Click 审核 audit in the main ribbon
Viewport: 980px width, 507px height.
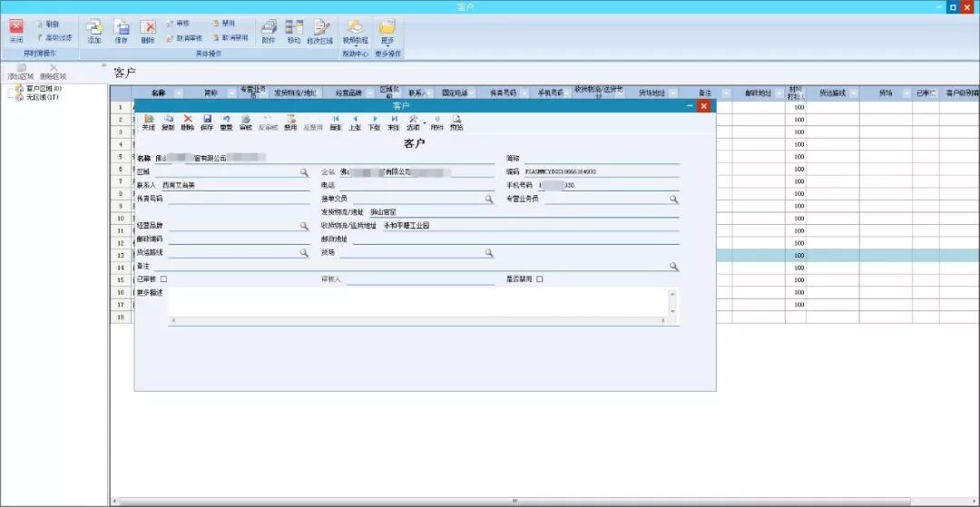click(x=178, y=24)
